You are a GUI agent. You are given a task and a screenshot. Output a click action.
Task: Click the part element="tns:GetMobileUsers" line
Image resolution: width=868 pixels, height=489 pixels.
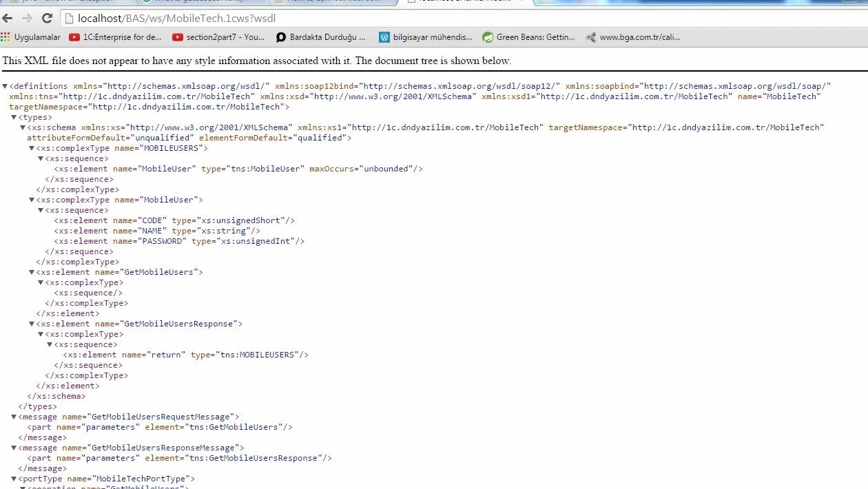coord(160,427)
